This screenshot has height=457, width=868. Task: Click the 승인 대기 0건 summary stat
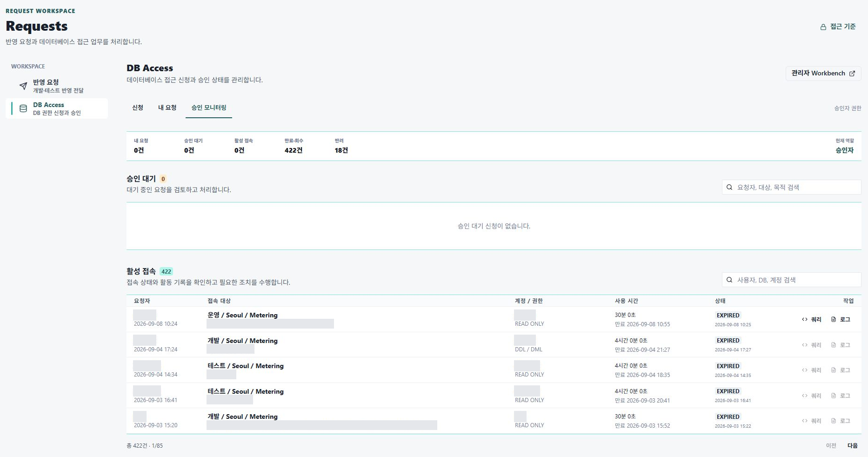click(x=193, y=146)
